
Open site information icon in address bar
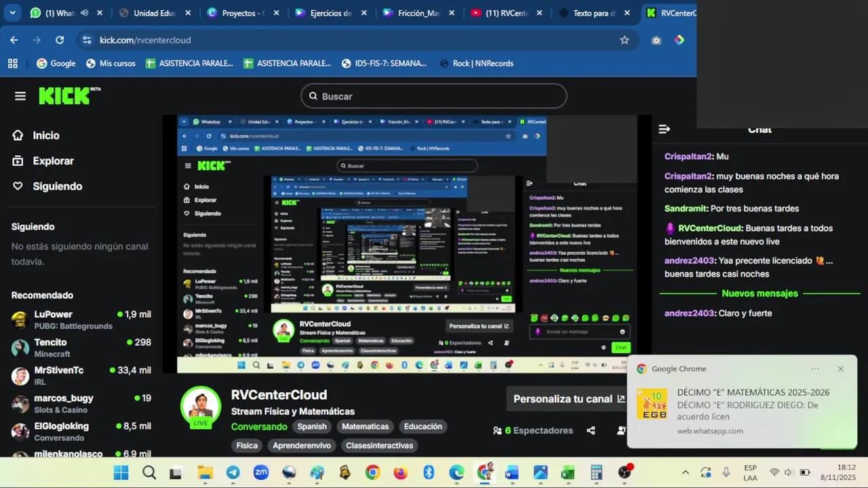pos(87,40)
